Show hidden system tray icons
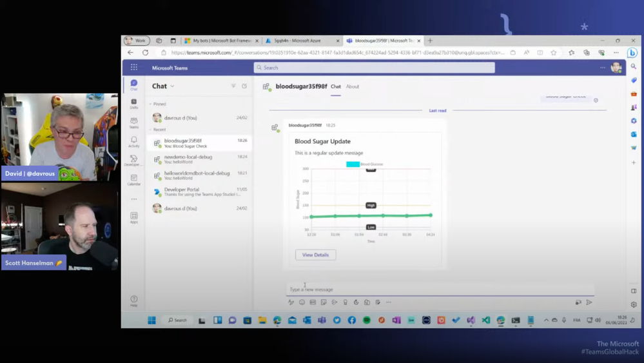 546,320
